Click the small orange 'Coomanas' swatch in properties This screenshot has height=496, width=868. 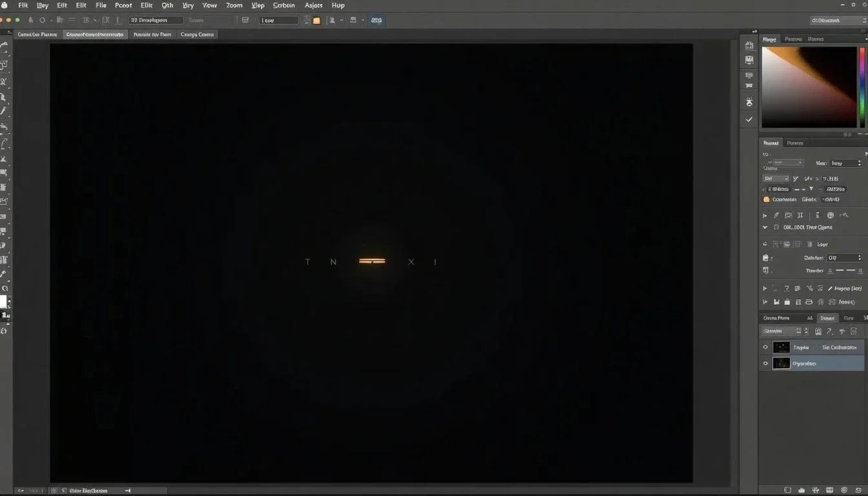(767, 200)
